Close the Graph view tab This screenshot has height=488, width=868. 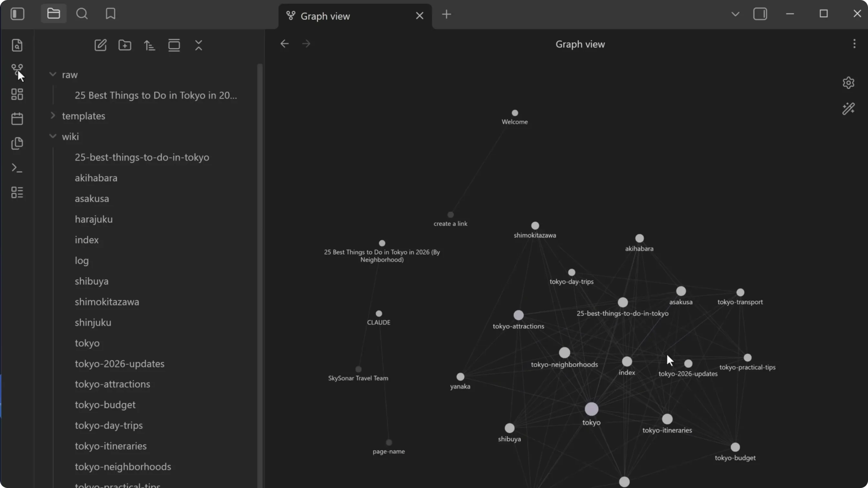pyautogui.click(x=419, y=15)
